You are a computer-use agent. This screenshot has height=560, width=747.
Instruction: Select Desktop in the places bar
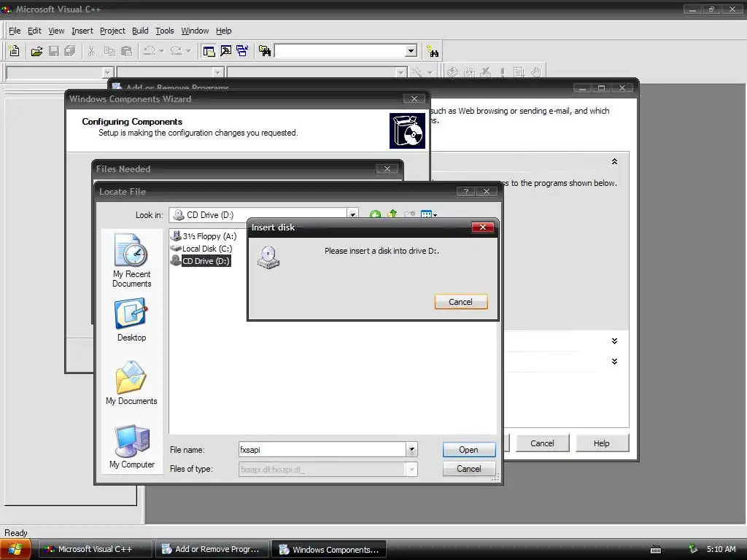[131, 320]
